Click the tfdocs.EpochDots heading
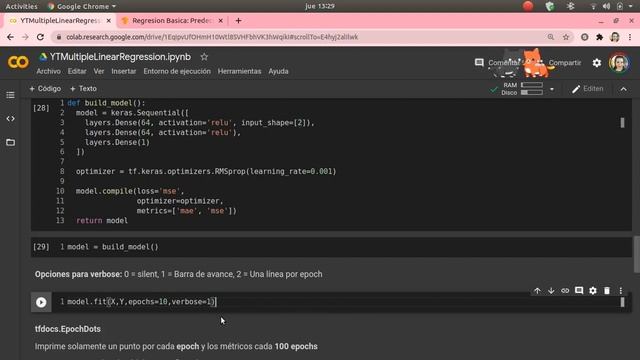Viewport: 640px width, 360px height. tap(68, 329)
